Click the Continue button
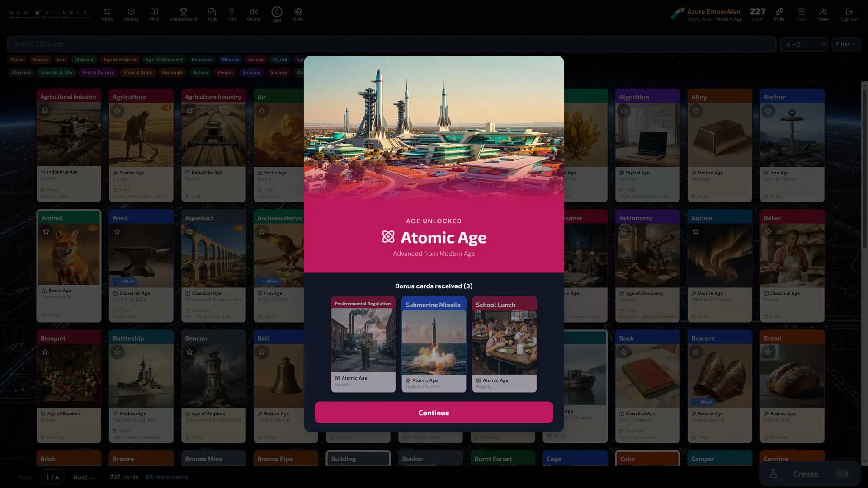Screen dimensions: 868x488 pyautogui.click(x=434, y=413)
